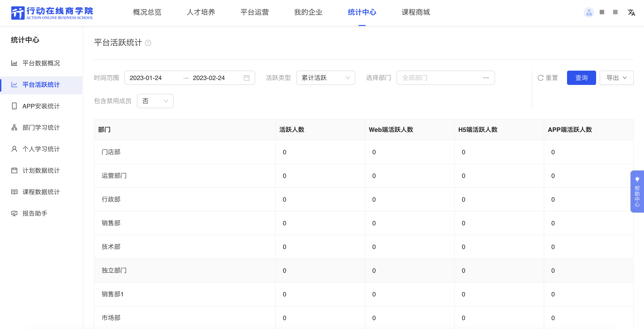644x329 pixels.
Task: Click the language translation icon
Action: (x=631, y=12)
